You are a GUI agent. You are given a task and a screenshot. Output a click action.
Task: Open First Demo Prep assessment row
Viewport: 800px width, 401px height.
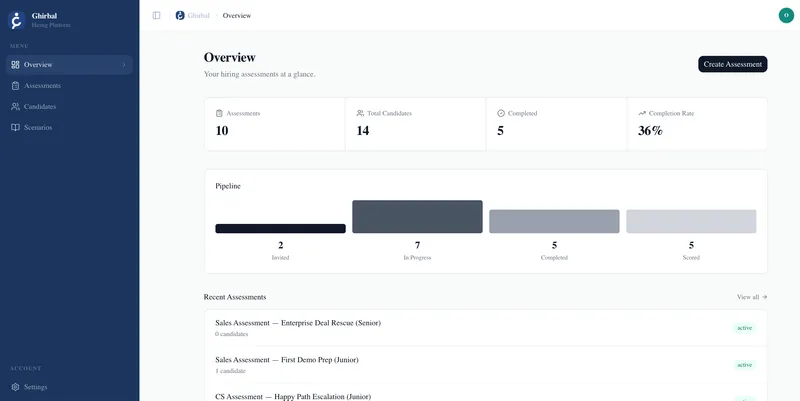287,360
